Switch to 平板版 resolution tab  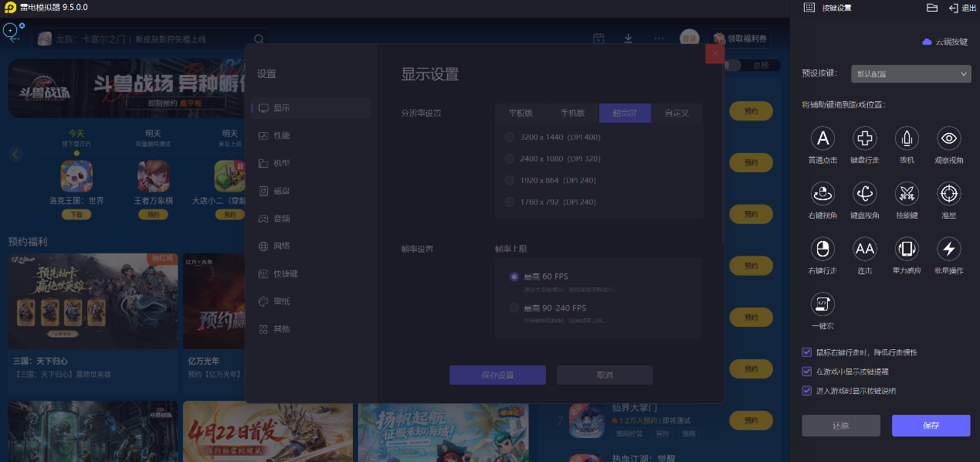pyautogui.click(x=521, y=113)
